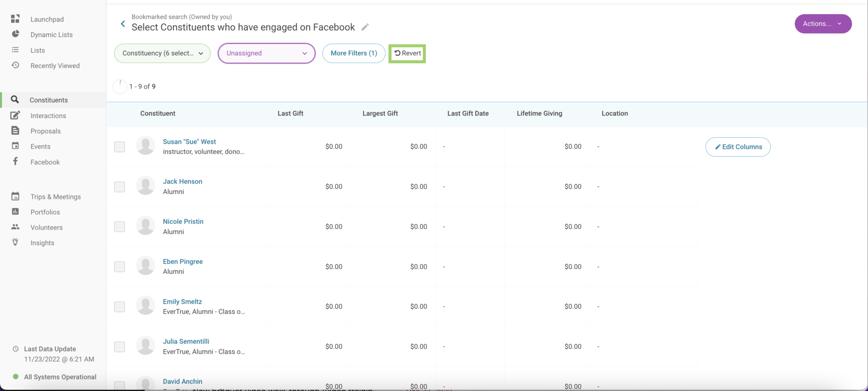The width and height of the screenshot is (868, 391).
Task: Click the Revert button
Action: [407, 53]
